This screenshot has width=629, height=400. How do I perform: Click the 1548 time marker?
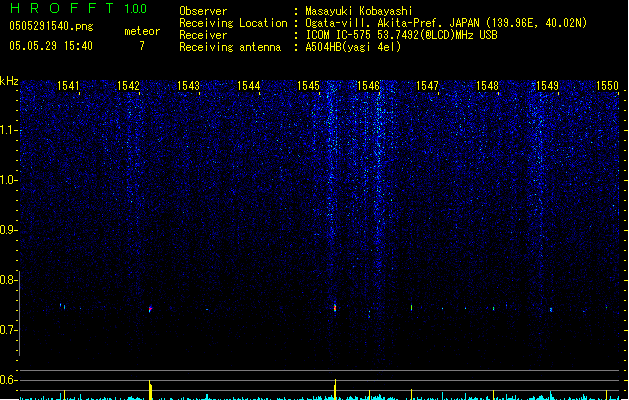487,86
